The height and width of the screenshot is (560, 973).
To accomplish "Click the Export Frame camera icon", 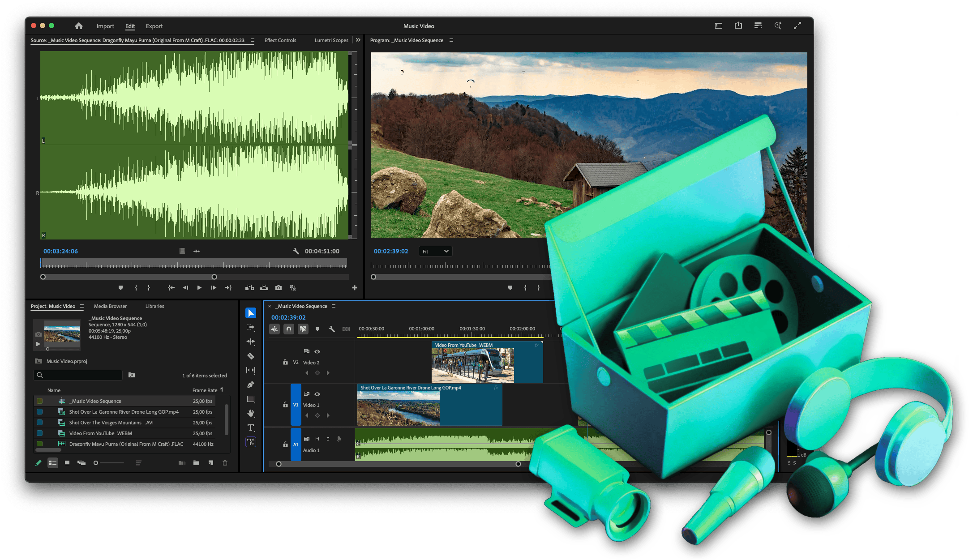I will 279,288.
